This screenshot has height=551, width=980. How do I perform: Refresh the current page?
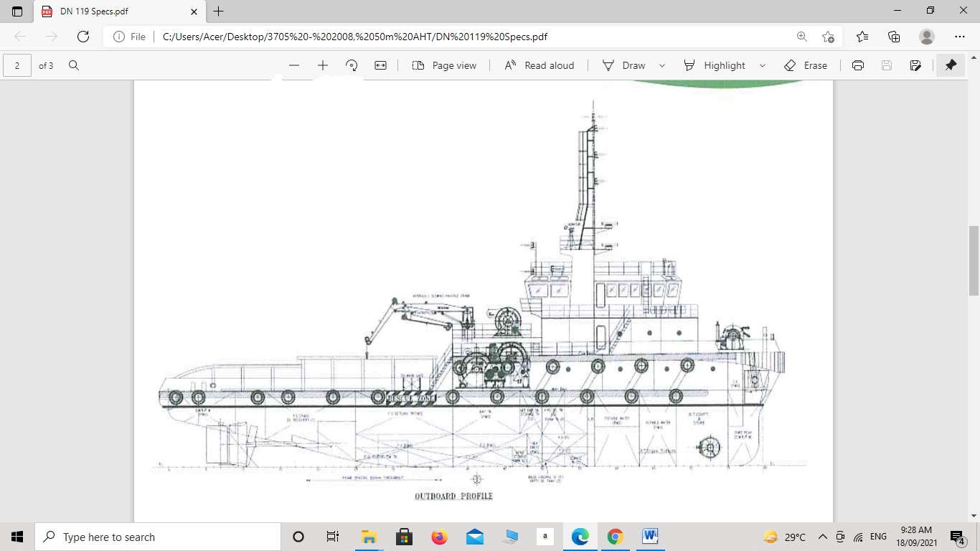(x=83, y=37)
